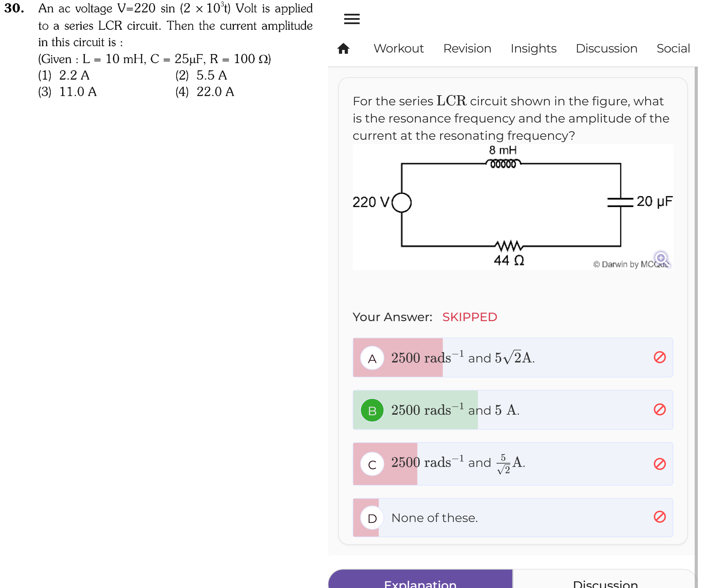Switch to the Insights tab
The image size is (705, 588).
(x=533, y=48)
